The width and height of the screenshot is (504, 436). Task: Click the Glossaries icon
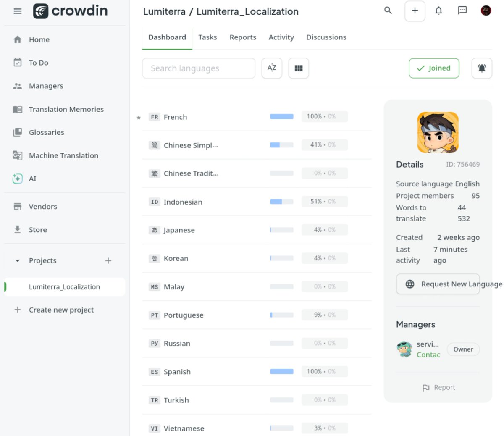point(17,132)
